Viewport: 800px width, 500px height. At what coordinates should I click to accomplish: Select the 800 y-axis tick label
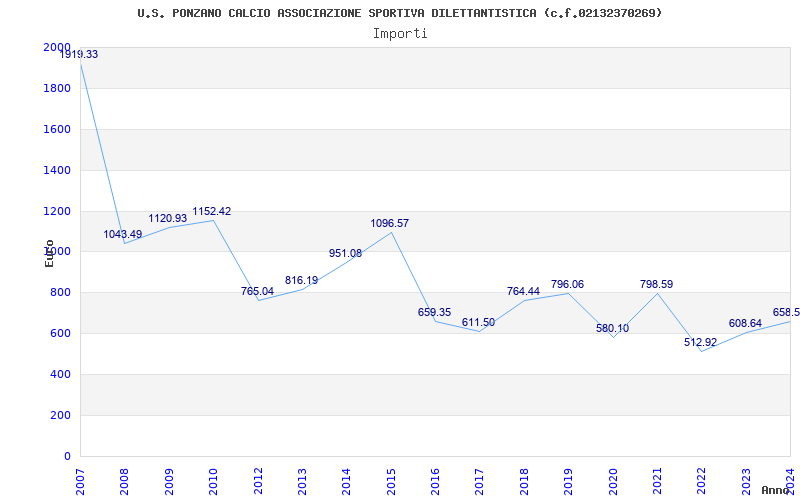(60, 292)
